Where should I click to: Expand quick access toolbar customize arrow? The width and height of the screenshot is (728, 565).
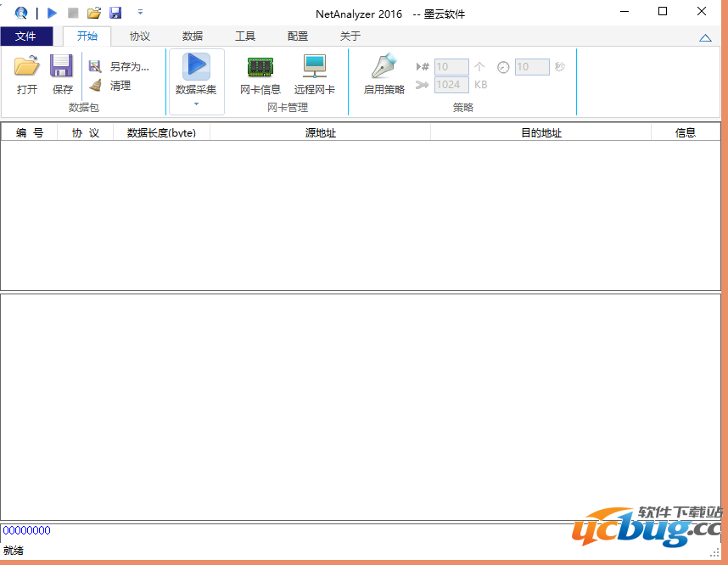point(140,13)
